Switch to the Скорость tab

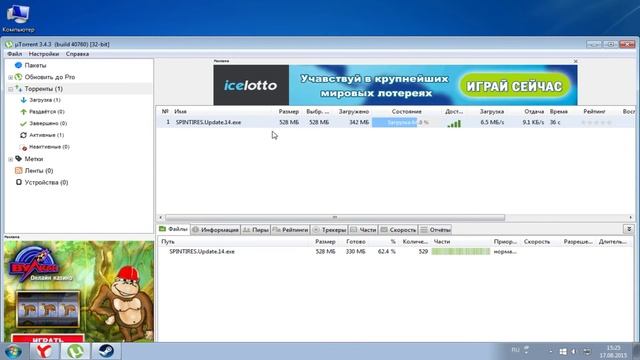398,230
